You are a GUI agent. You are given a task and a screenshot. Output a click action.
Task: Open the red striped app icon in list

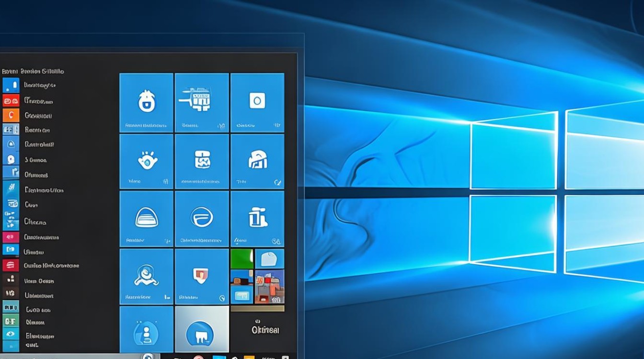tap(11, 265)
